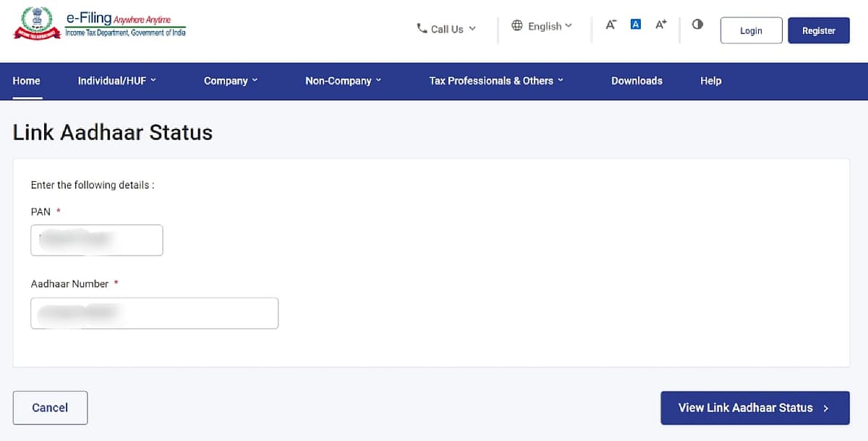Click the globe language icon
This screenshot has width=868, height=441.
(x=516, y=25)
